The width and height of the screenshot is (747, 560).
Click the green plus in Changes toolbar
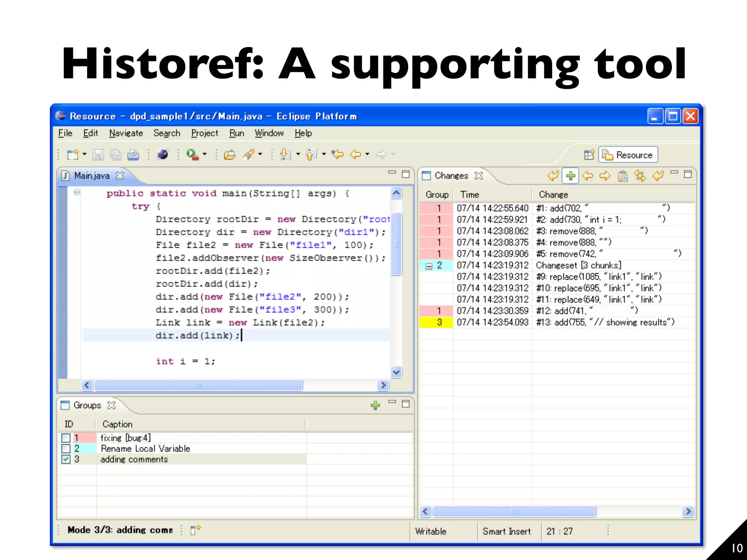(571, 176)
